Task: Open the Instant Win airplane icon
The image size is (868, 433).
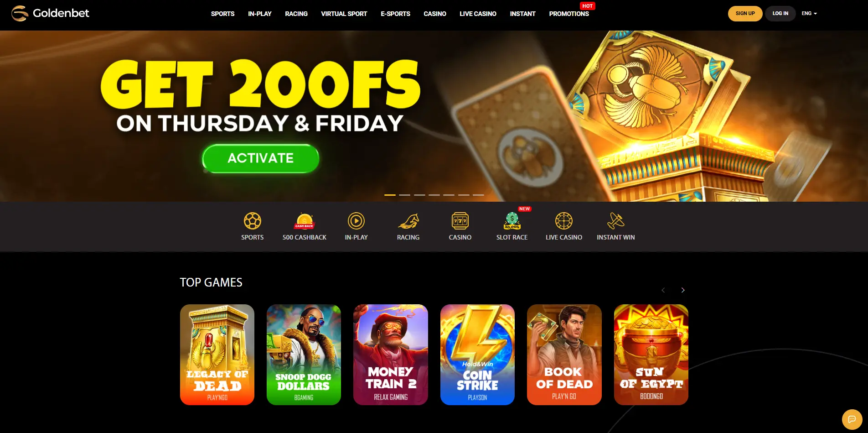Action: click(616, 221)
